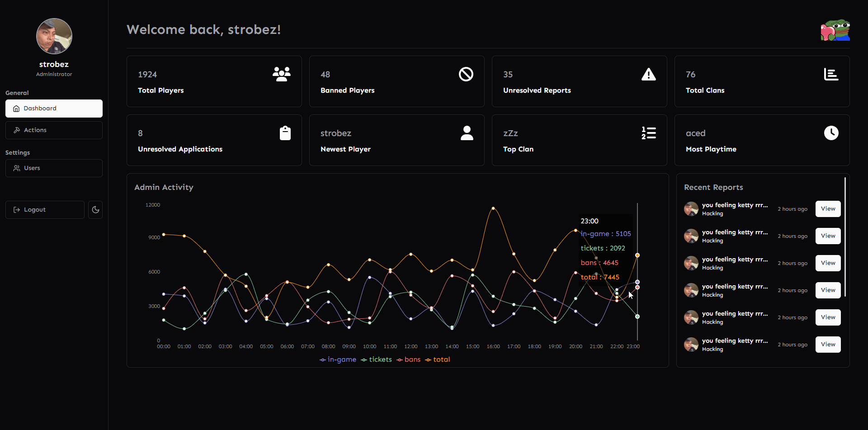Image resolution: width=868 pixels, height=430 pixels.
Task: Click the 12:00 x-axis label
Action: [x=411, y=346]
